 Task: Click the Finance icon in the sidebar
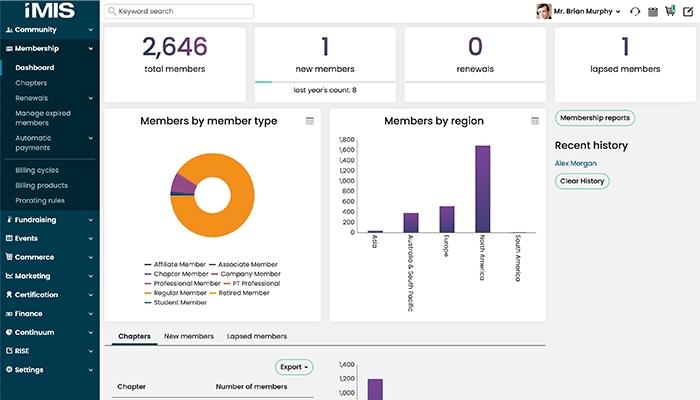[x=9, y=314]
